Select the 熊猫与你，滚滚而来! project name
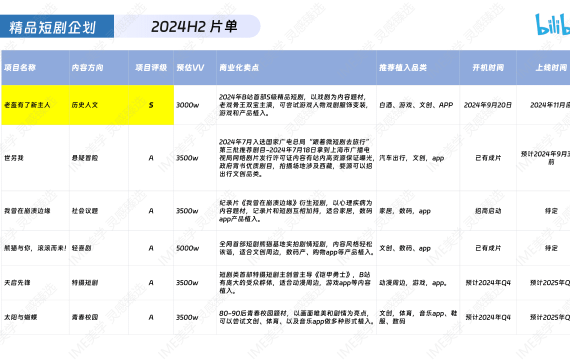Image resolution: width=570 pixels, height=360 pixels. pos(35,248)
